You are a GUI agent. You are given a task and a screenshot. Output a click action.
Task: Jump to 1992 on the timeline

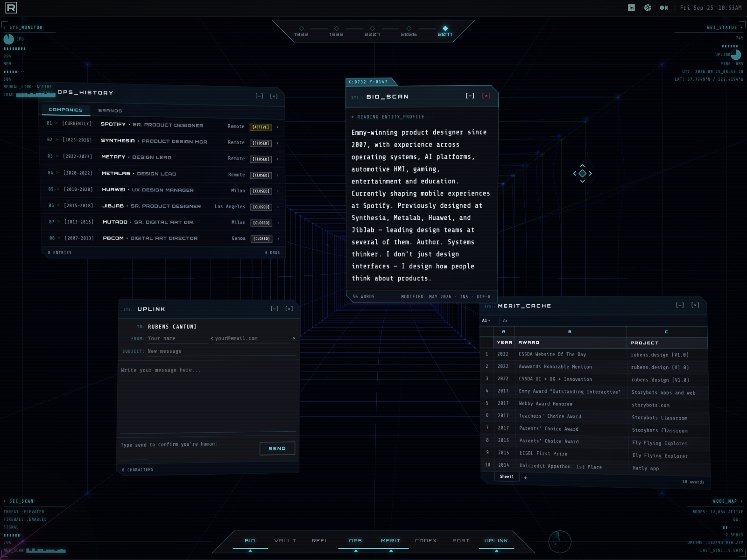(x=301, y=32)
